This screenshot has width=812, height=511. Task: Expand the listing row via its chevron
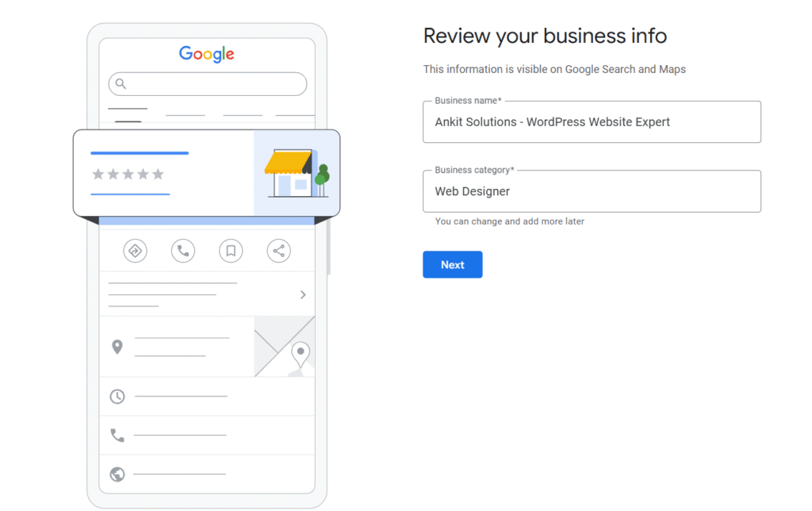[302, 294]
